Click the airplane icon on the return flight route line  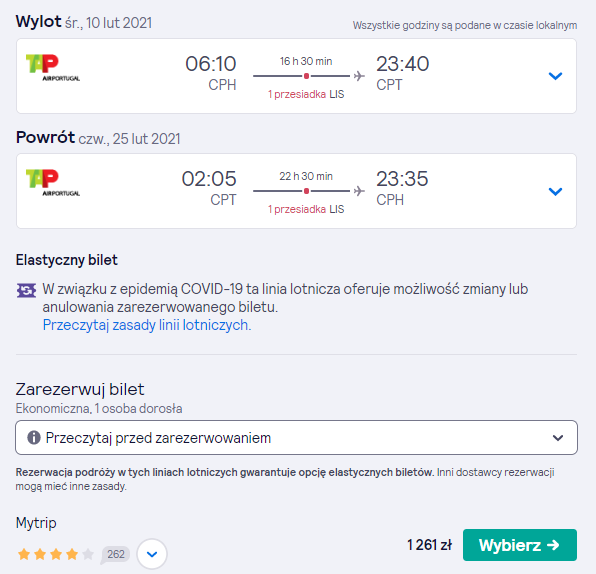pyautogui.click(x=359, y=191)
